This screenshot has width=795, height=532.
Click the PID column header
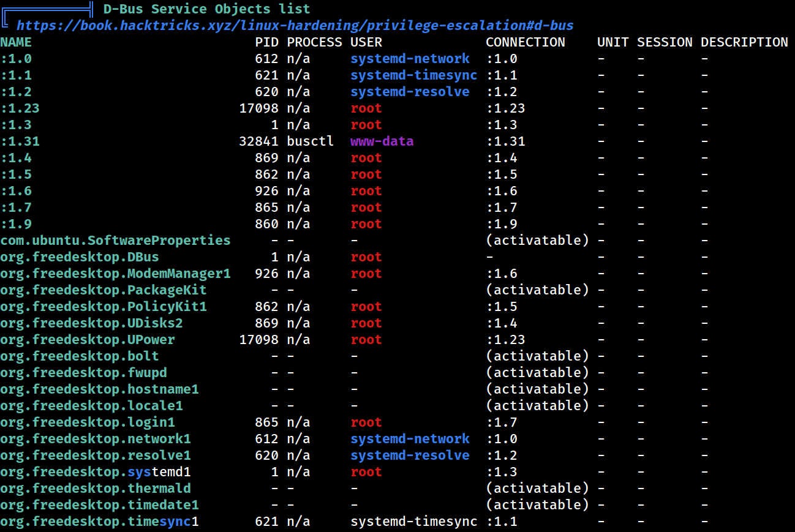[267, 42]
